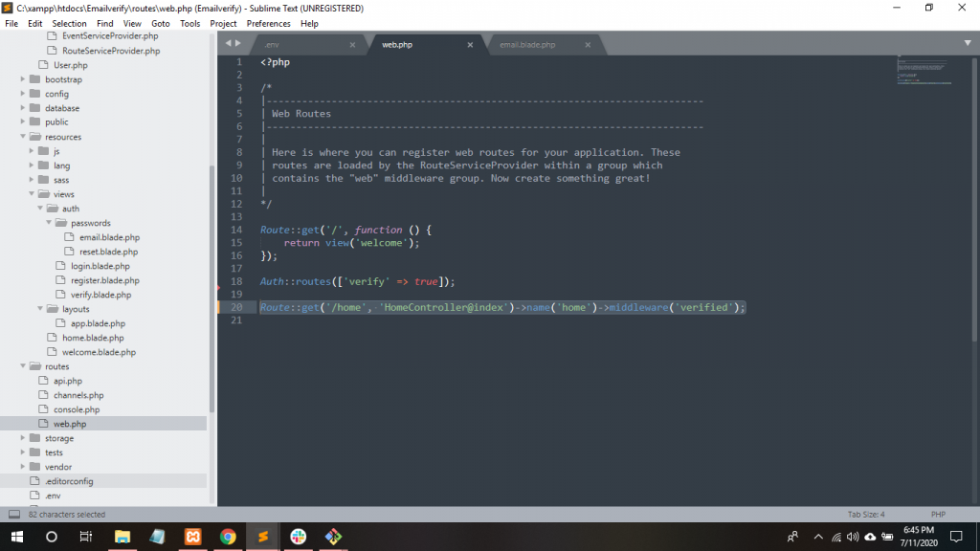Screen dimensions: 980x551
Task: Collapse the passwords folder
Action: [x=49, y=223]
